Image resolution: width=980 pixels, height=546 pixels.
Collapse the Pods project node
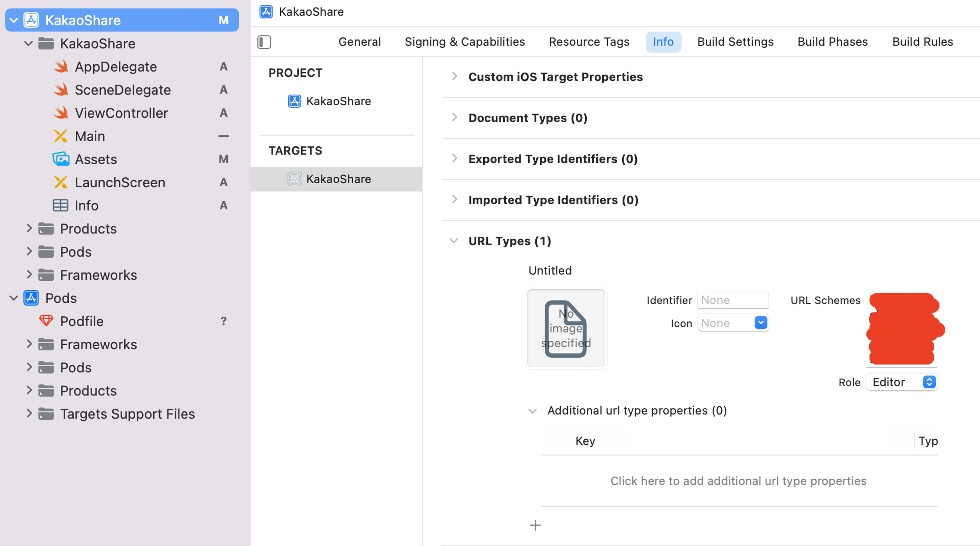[x=14, y=298]
